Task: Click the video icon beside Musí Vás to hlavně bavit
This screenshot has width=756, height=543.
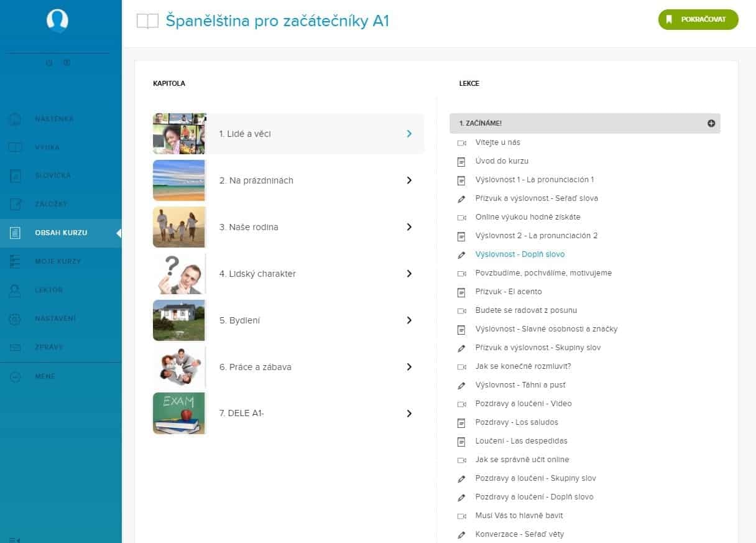Action: pyautogui.click(x=461, y=516)
